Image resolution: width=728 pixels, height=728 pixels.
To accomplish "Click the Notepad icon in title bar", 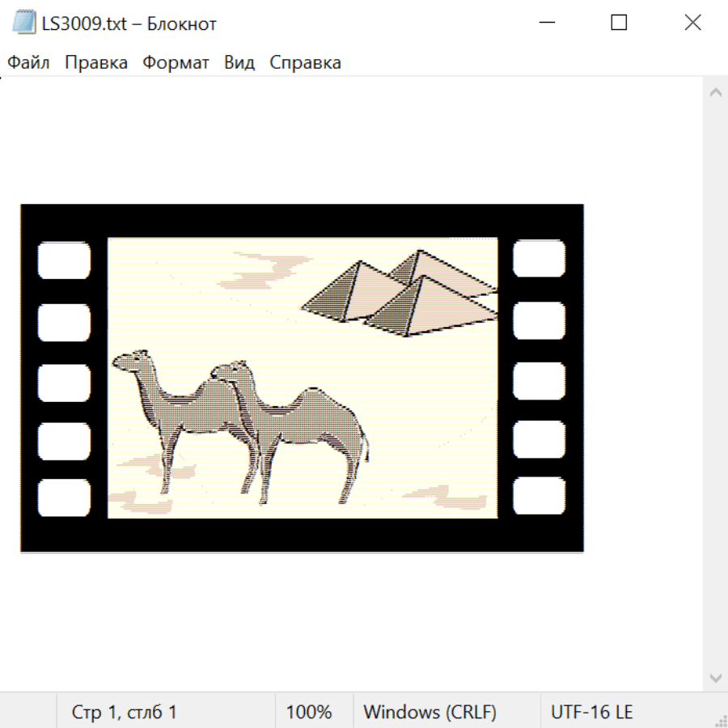I will point(23,23).
